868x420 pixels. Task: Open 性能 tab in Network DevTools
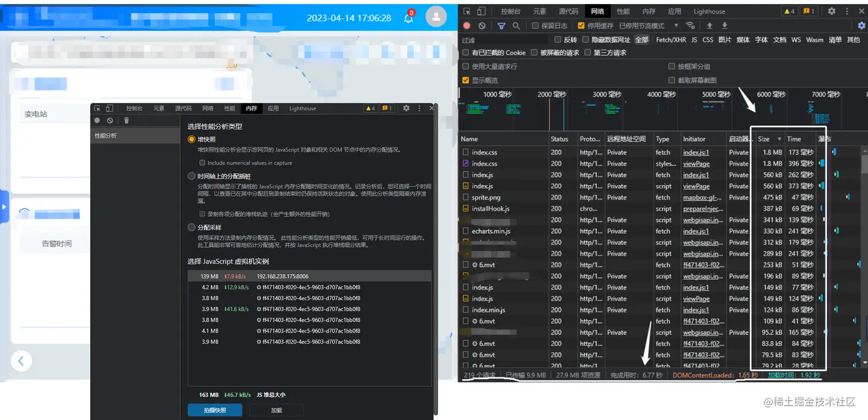623,11
